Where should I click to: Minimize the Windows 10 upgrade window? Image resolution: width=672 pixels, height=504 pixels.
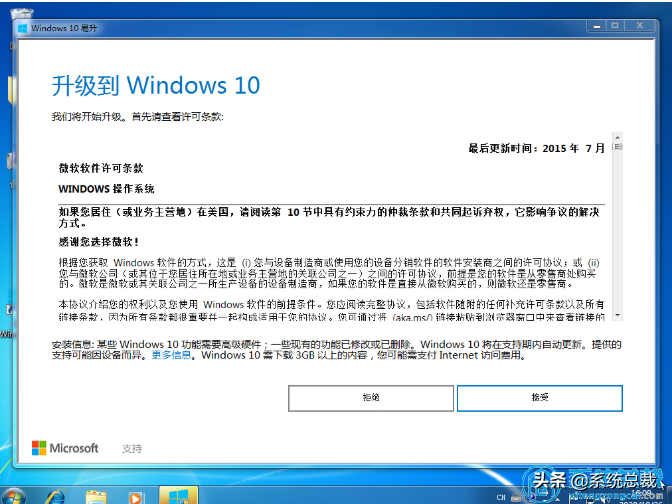click(x=597, y=26)
